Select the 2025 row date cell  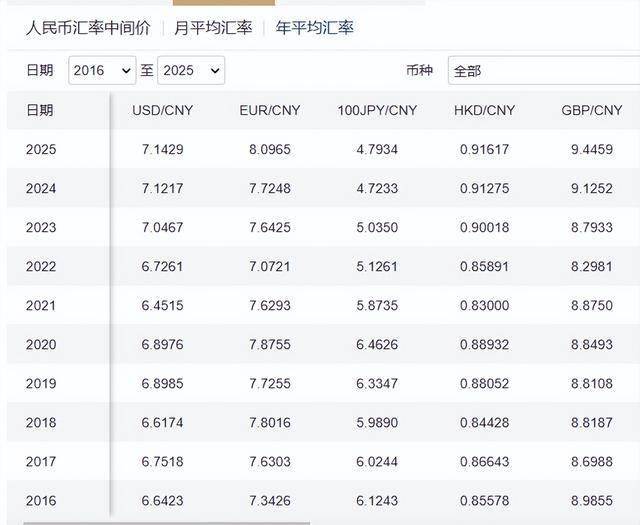41,150
